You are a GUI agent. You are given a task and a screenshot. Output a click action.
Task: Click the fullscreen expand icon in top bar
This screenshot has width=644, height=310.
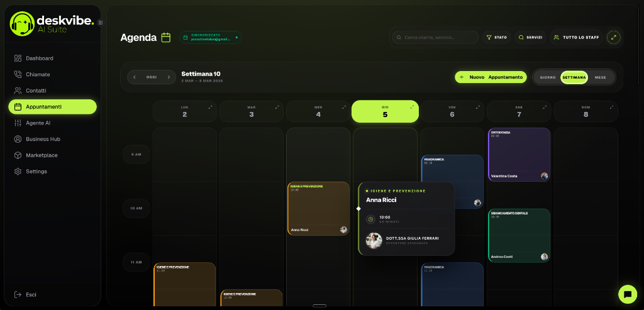pos(614,38)
